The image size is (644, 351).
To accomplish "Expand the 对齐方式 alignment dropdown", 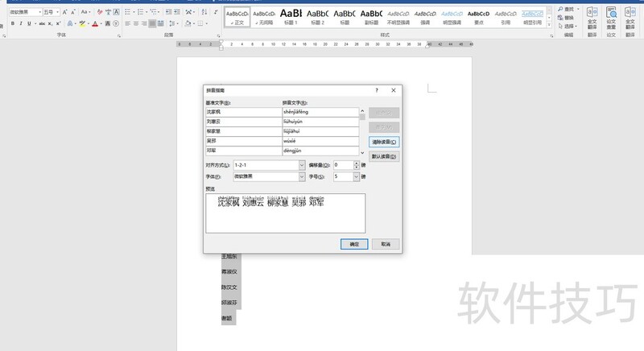I will tap(301, 165).
